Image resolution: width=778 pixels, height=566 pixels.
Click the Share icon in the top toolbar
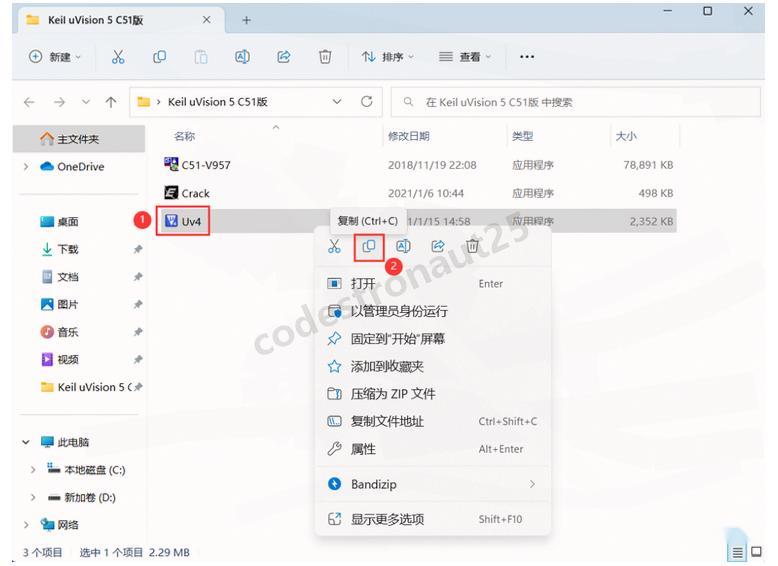coord(284,57)
